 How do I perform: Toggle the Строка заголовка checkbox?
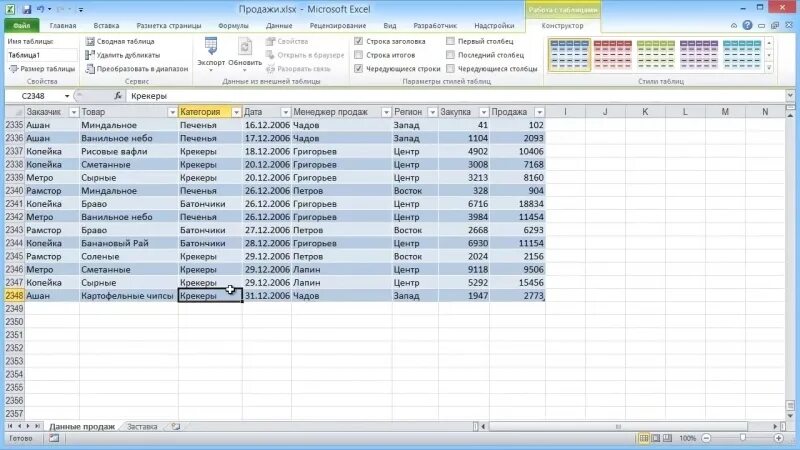pos(359,41)
